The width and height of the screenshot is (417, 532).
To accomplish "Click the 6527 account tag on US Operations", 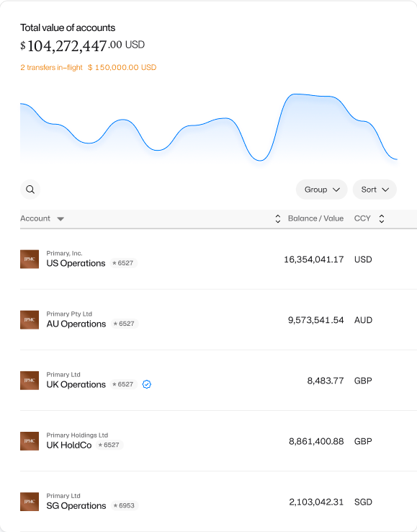I will [x=123, y=263].
